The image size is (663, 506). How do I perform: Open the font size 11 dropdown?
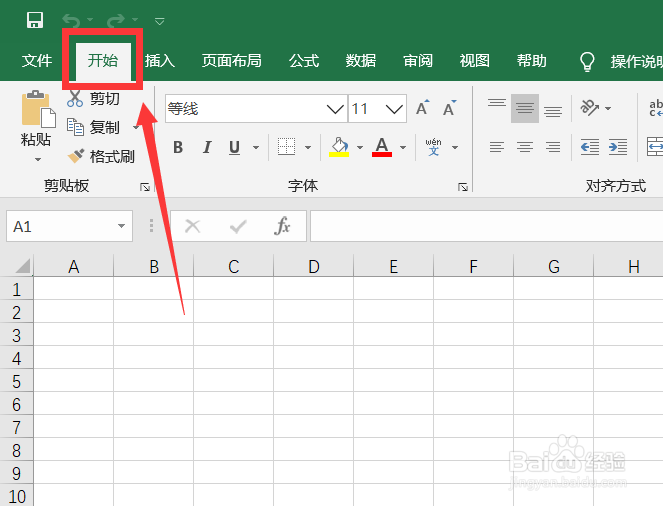pos(394,109)
